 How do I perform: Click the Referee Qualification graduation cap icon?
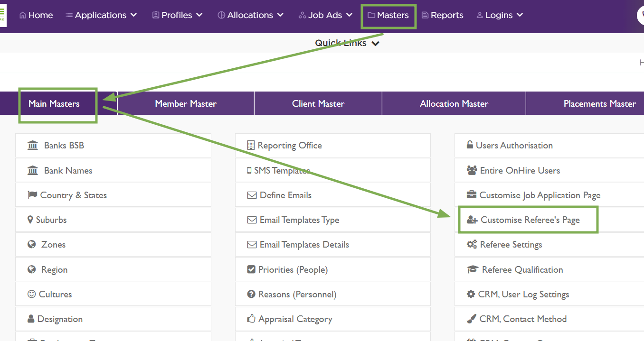(x=472, y=269)
